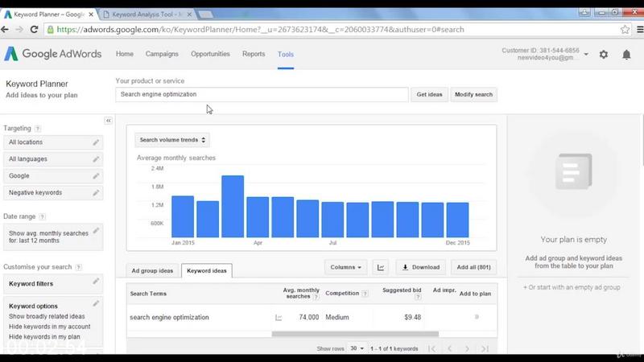The image size is (644, 362).
Task: Click Add all (801) button
Action: (473, 268)
